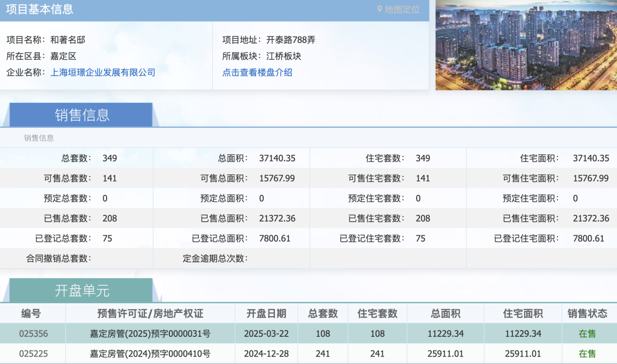Click the 开盘日期 column header
This screenshot has height=364, width=617.
[266, 313]
